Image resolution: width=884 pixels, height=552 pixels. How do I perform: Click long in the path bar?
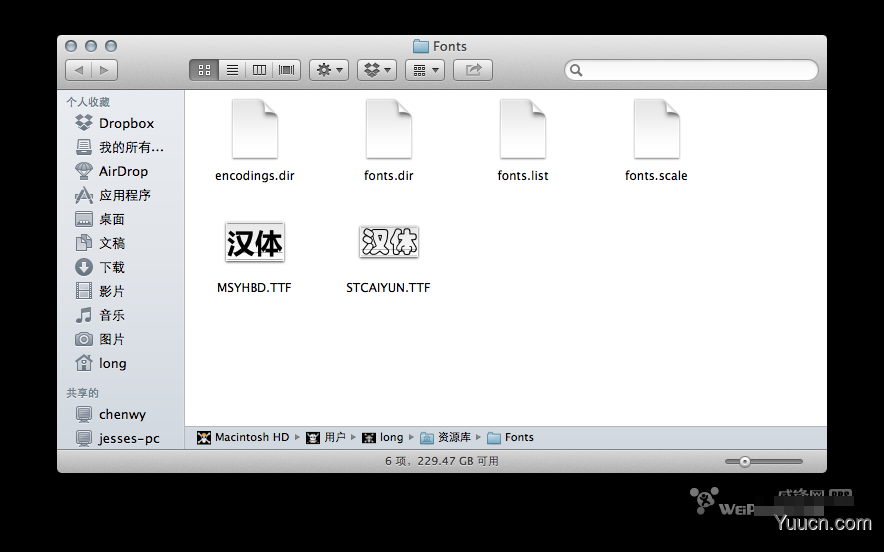383,438
